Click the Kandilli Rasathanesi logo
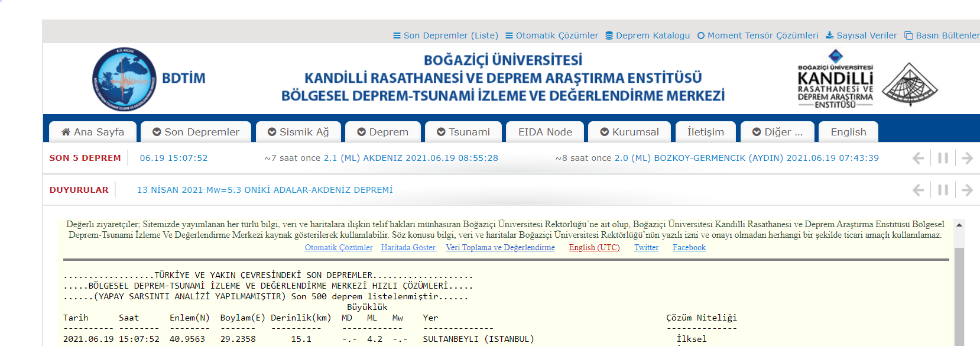 tap(835, 79)
